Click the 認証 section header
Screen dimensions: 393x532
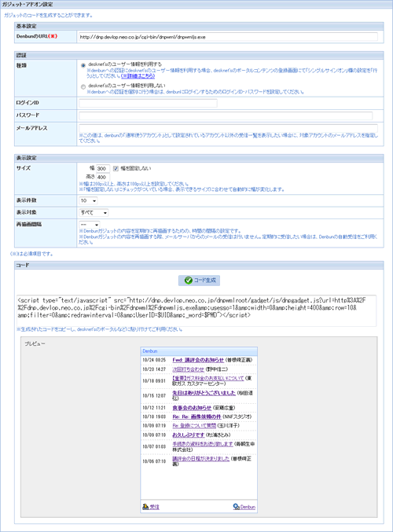point(199,55)
